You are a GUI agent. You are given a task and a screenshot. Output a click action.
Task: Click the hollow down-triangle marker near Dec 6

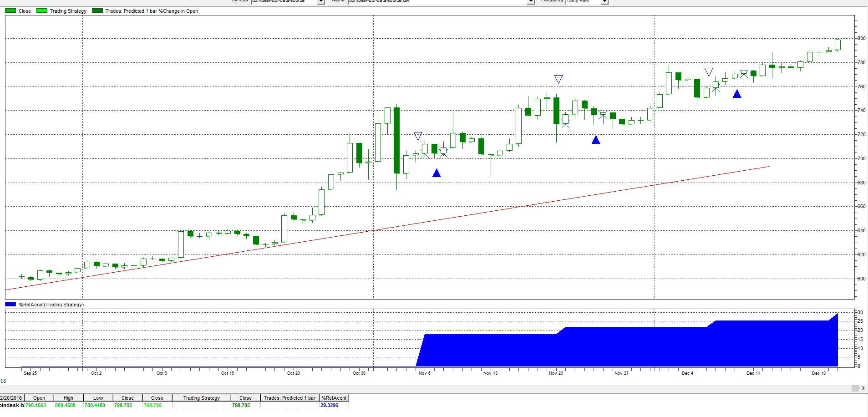click(709, 72)
